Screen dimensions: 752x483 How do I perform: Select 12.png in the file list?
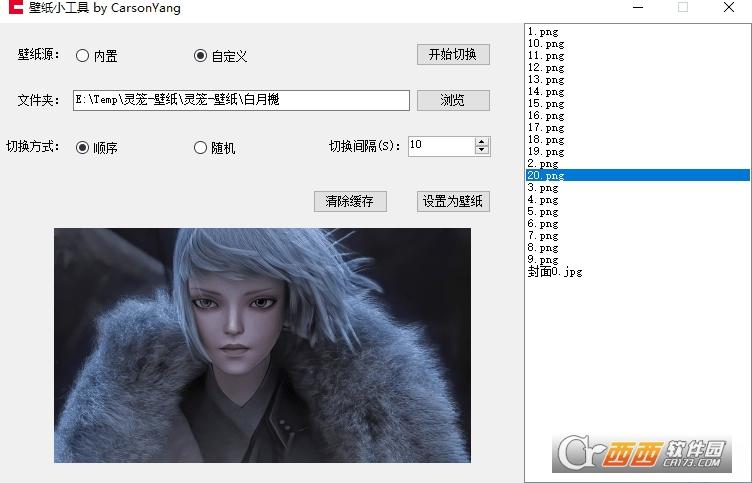point(637,68)
